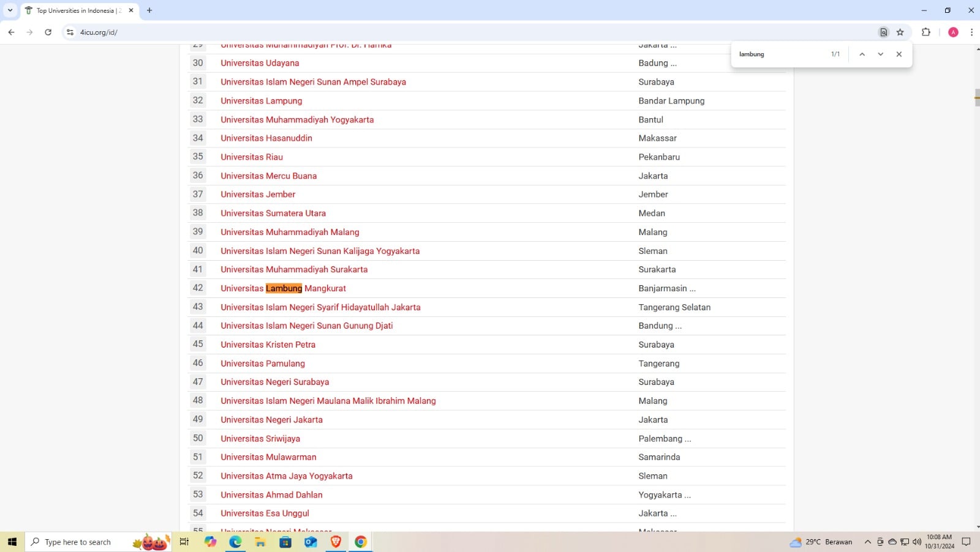This screenshot has width=980, height=552.
Task: Bookmark this page with the star icon
Action: pyautogui.click(x=900, y=32)
